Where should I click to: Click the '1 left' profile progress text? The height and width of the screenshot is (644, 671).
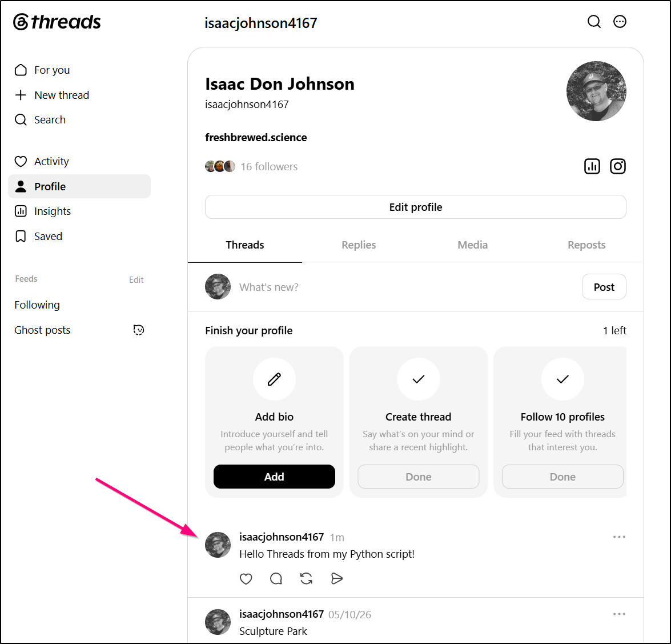614,330
